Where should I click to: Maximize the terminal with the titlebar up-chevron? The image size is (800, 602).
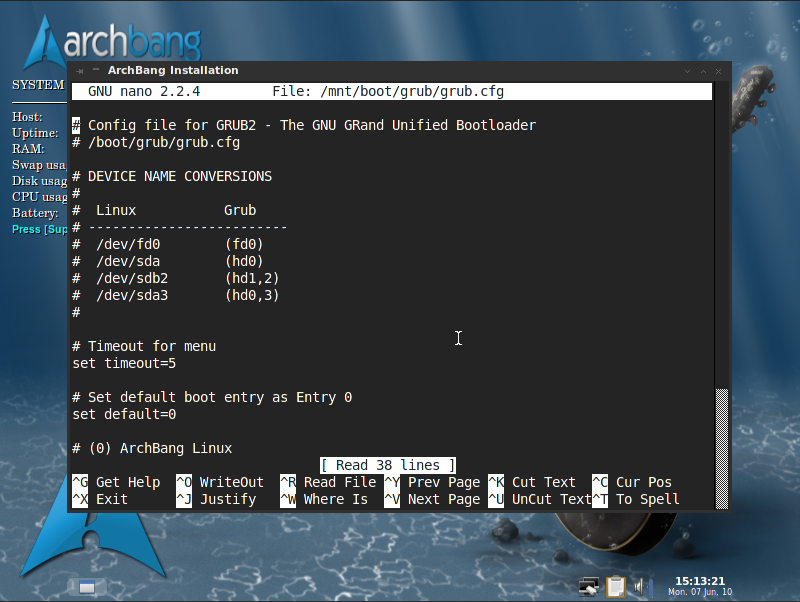pyautogui.click(x=703, y=71)
